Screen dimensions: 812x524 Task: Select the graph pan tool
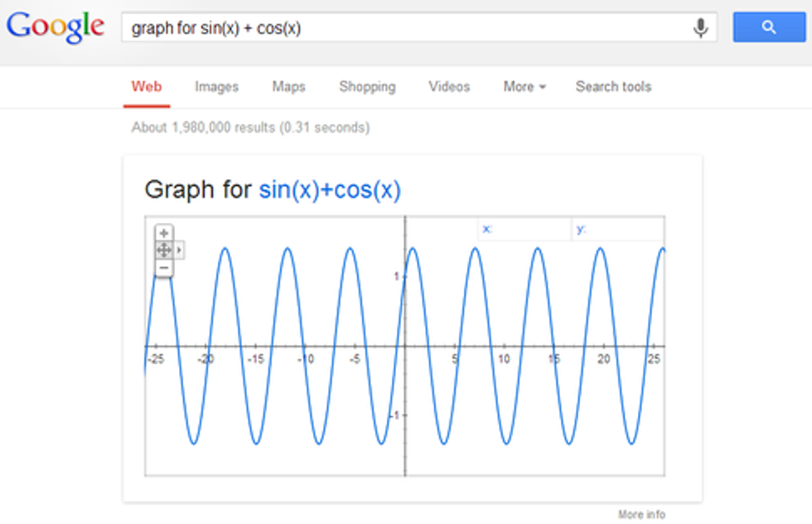(x=164, y=250)
